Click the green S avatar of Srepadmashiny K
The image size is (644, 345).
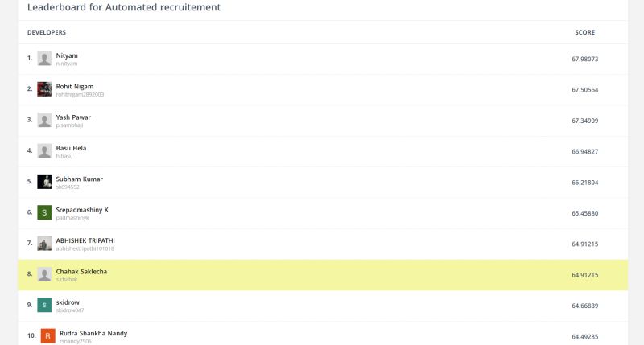[44, 212]
